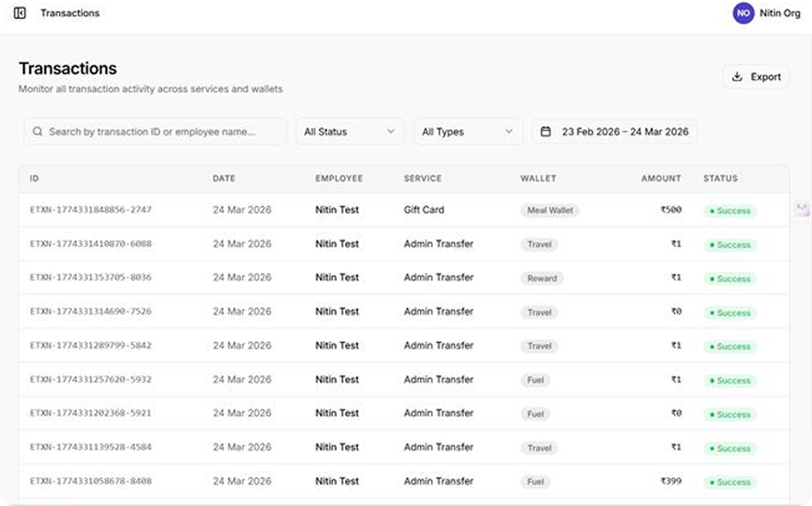Click the Travel badge in the row ending 4584
This screenshot has width=812, height=506.
click(x=539, y=448)
